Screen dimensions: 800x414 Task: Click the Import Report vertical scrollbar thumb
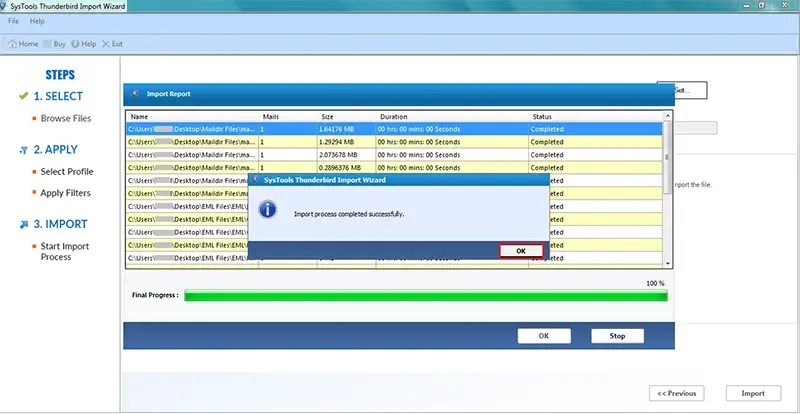pyautogui.click(x=667, y=158)
